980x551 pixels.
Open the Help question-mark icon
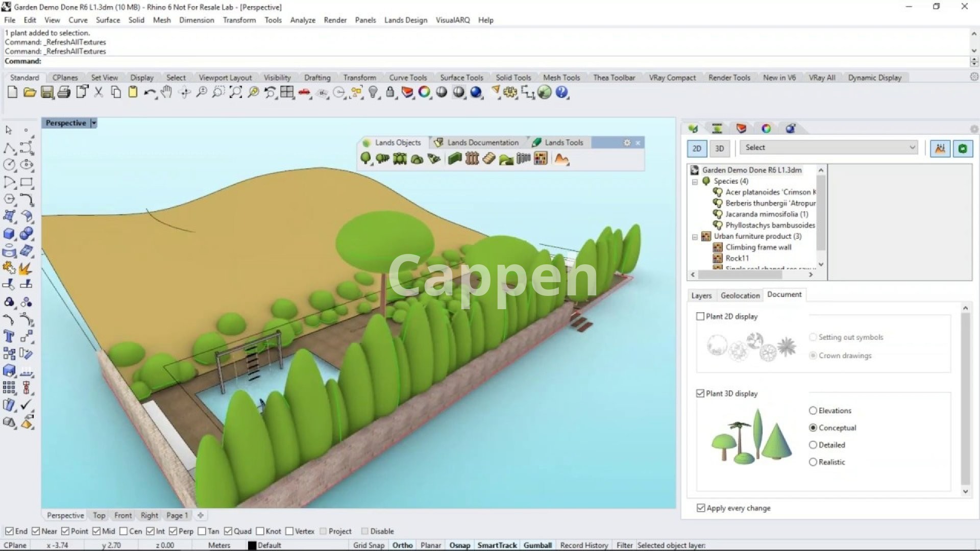561,92
